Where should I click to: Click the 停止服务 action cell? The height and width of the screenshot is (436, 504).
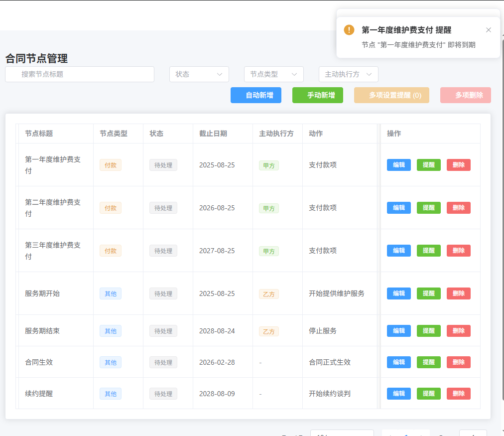tap(323, 331)
